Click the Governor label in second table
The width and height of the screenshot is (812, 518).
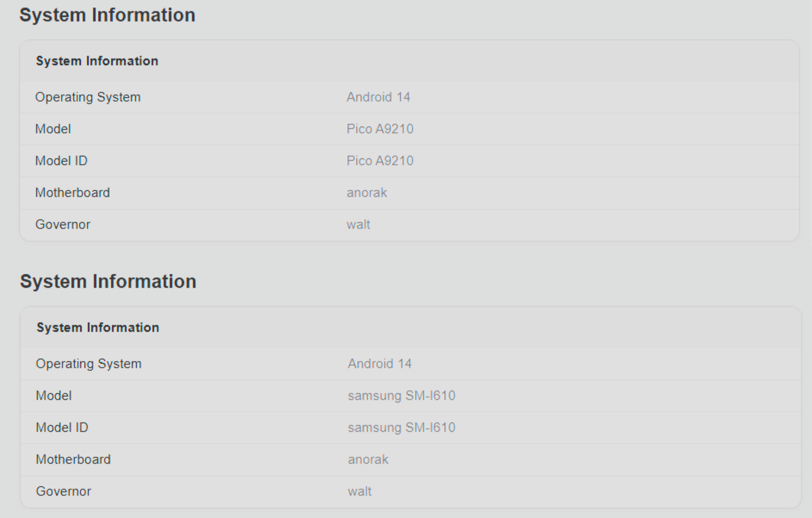(64, 491)
